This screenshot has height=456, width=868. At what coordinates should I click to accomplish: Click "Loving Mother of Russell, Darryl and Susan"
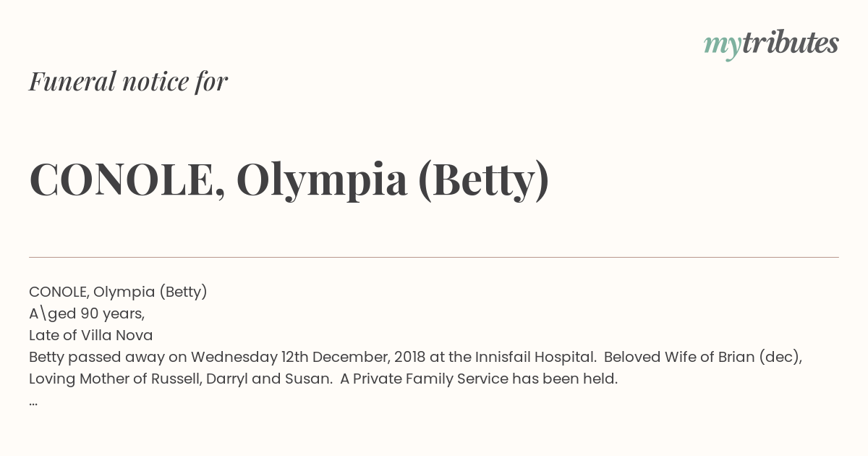(180, 379)
